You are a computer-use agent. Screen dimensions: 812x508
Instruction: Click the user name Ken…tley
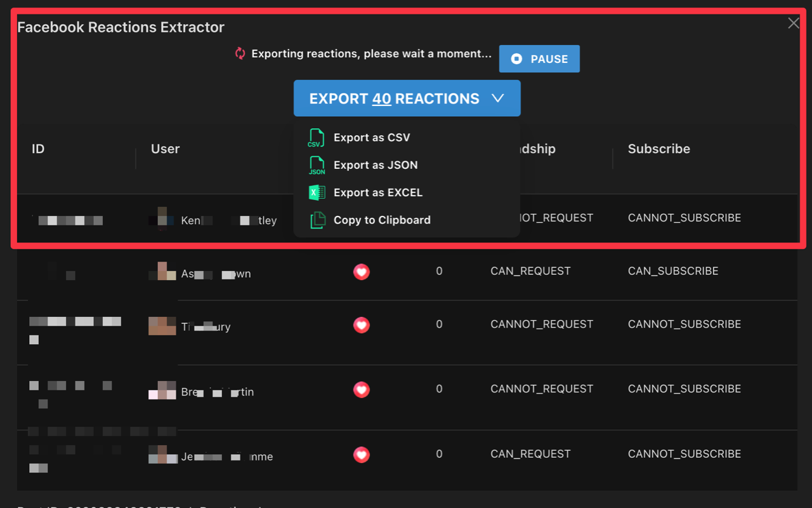pyautogui.click(x=229, y=221)
